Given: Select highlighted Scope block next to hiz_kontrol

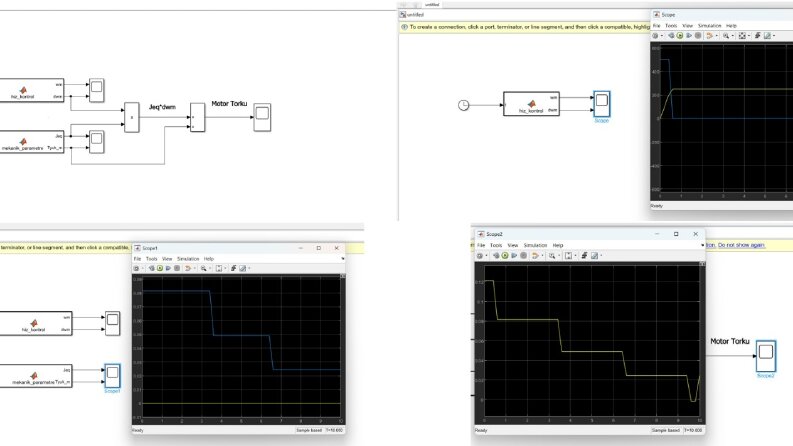Looking at the screenshot, I should 601,103.
